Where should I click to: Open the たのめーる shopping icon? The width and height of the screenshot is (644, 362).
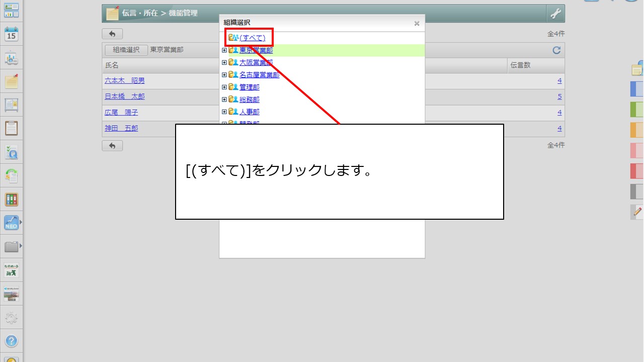(x=11, y=270)
